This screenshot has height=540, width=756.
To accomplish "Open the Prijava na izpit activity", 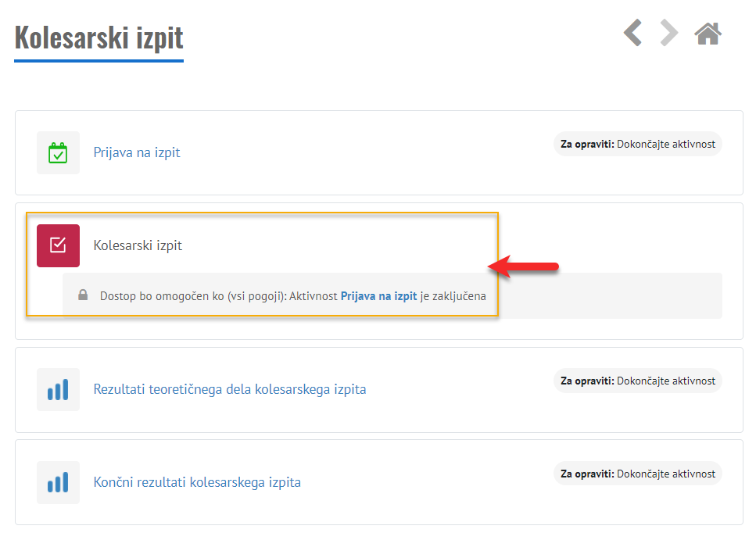I will coord(137,152).
